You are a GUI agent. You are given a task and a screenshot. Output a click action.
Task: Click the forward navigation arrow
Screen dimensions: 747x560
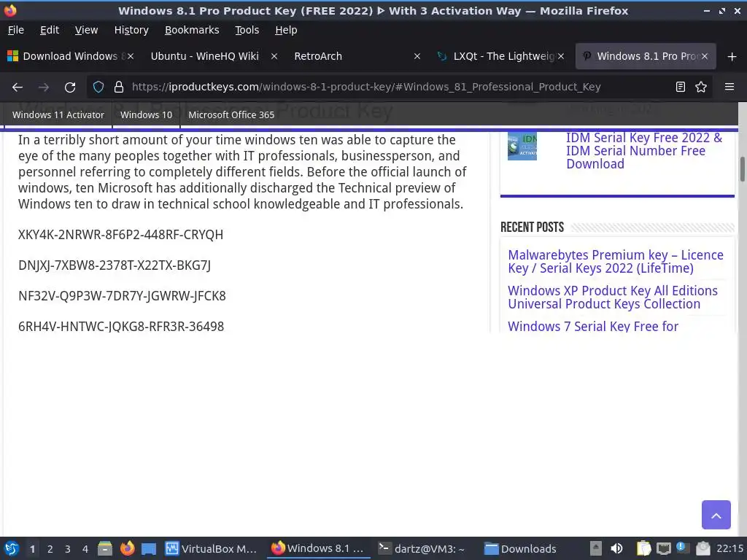[x=44, y=87]
